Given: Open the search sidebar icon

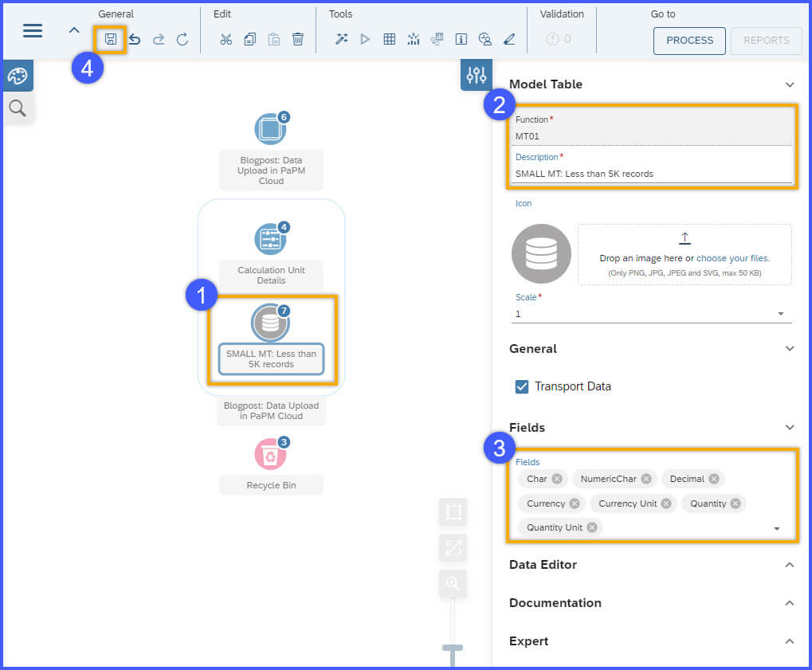Looking at the screenshot, I should click(18, 108).
